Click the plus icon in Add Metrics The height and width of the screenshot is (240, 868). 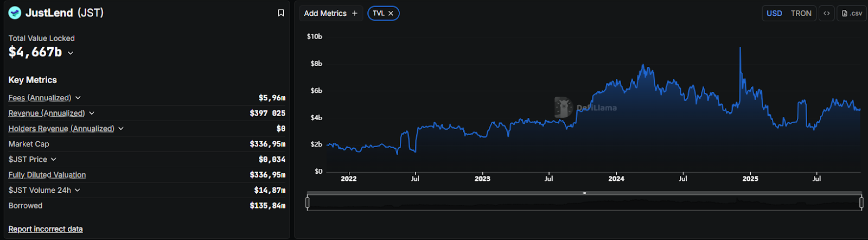(x=355, y=14)
